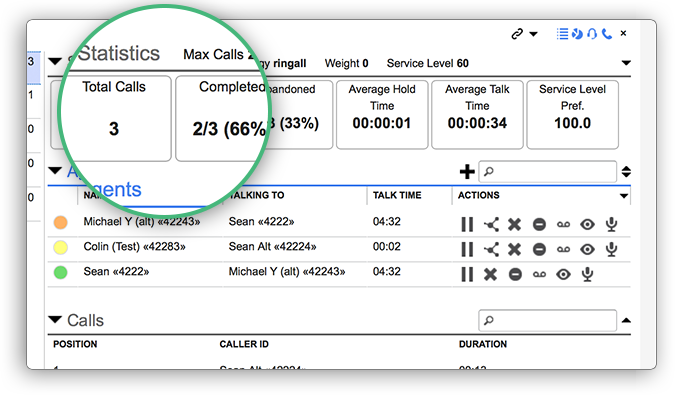
Task: Click the orange status dot for Michael Y
Action: click(x=61, y=222)
